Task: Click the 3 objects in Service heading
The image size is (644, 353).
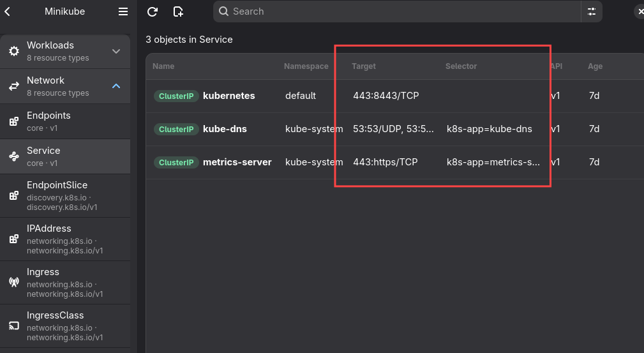Action: click(189, 40)
